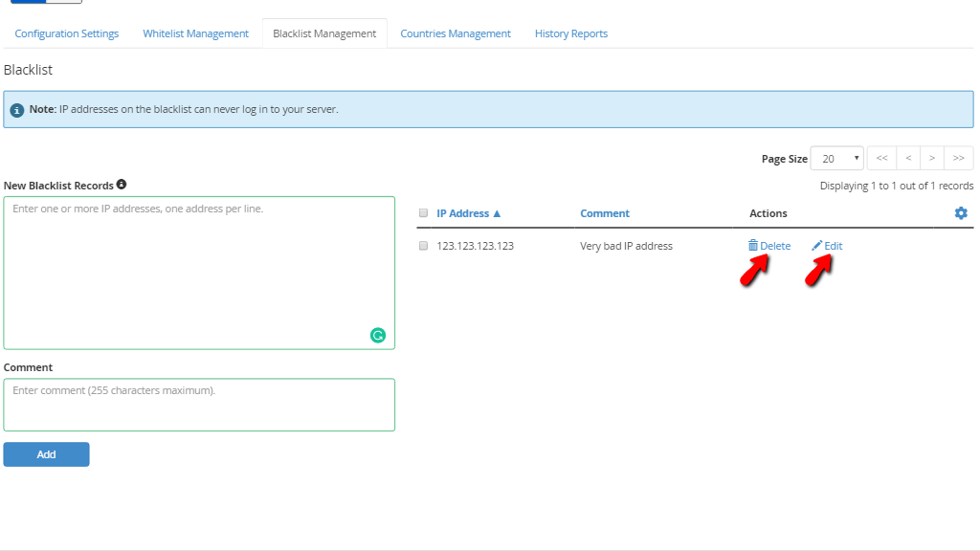
Task: Go to the Countries Management tab
Action: (x=456, y=33)
